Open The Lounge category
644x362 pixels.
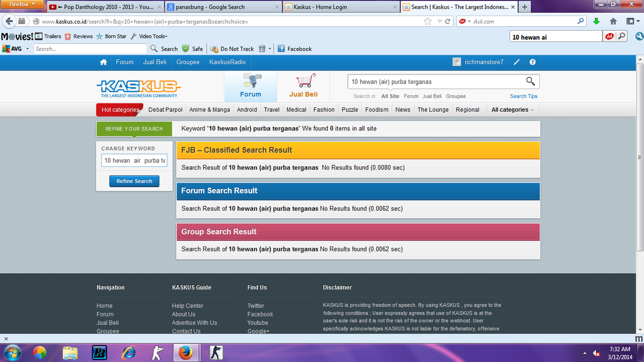[x=434, y=110]
